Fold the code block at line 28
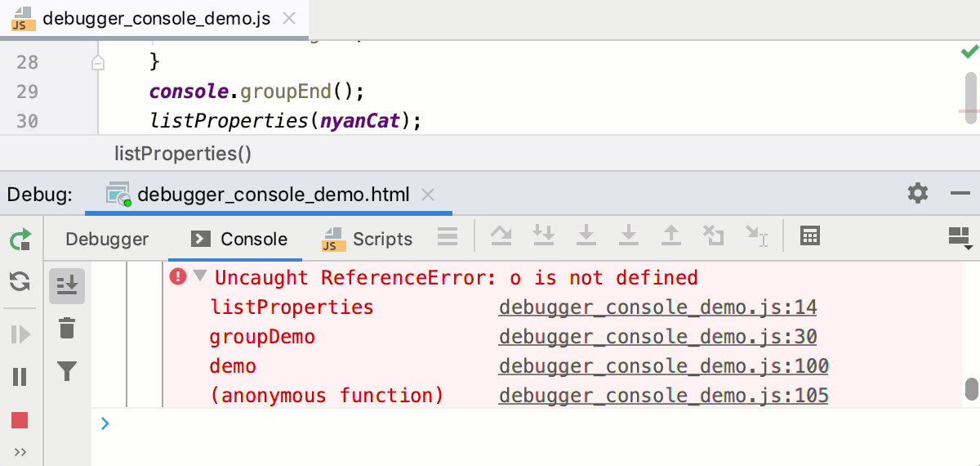The image size is (980, 466). (97, 62)
